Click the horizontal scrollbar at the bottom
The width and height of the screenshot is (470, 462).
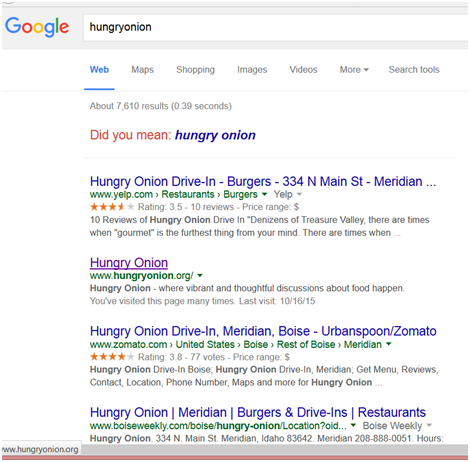pos(275,450)
